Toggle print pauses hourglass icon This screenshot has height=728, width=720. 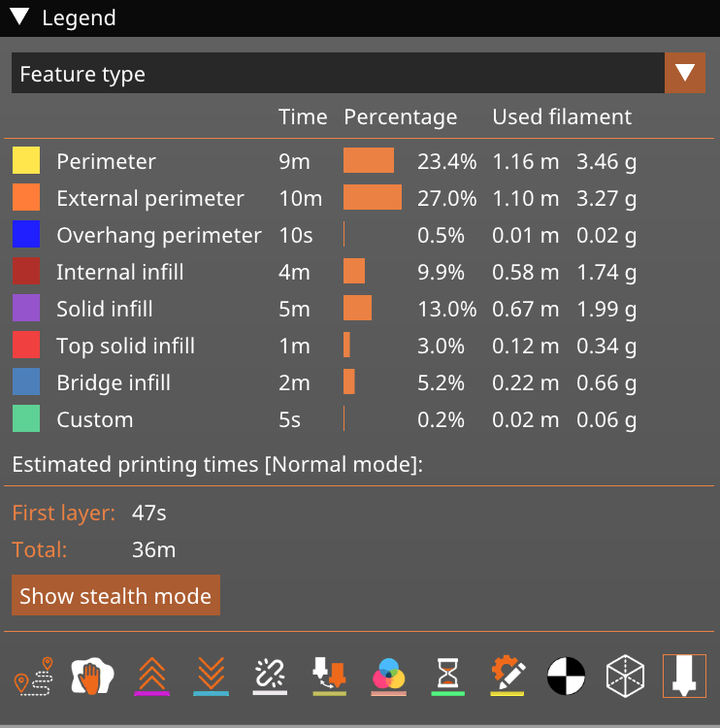click(x=447, y=676)
